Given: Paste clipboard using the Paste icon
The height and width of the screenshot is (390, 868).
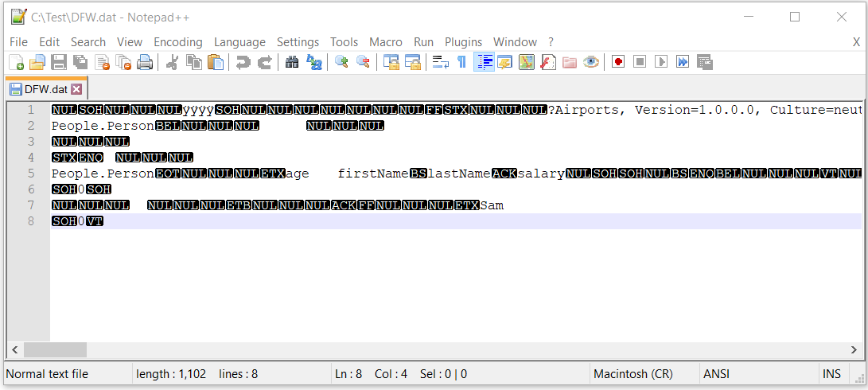Looking at the screenshot, I should click(x=216, y=62).
